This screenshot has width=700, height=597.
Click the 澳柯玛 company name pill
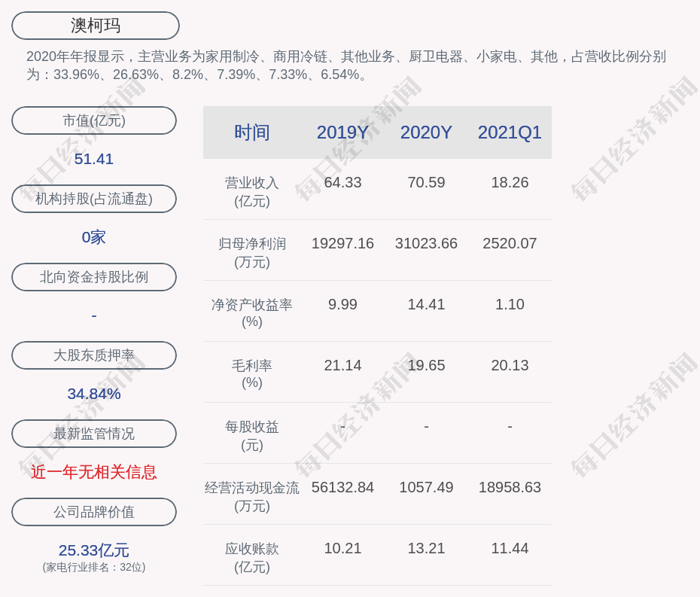pos(96,26)
